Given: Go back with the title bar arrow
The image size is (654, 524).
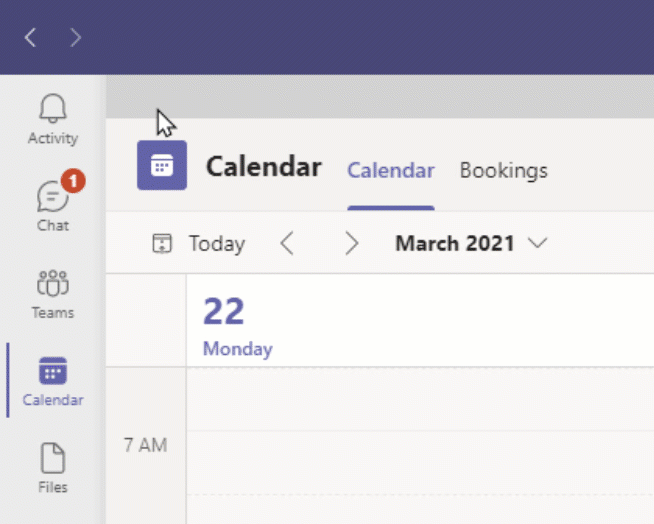Looking at the screenshot, I should click(x=30, y=38).
